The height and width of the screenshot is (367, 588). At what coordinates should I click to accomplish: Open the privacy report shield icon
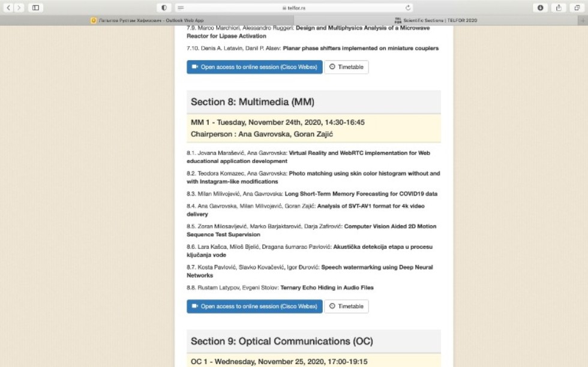164,8
